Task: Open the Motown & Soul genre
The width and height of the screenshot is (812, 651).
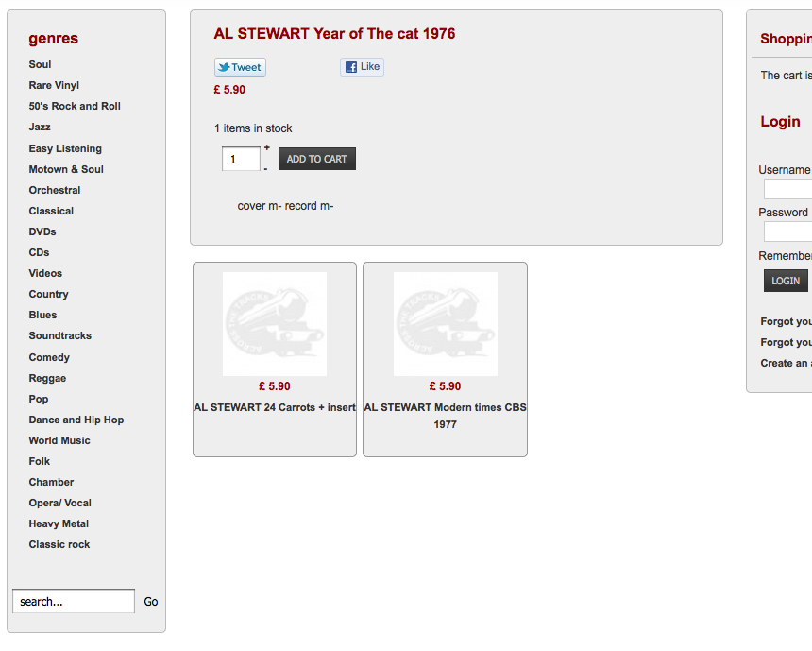Action: pyautogui.click(x=66, y=169)
